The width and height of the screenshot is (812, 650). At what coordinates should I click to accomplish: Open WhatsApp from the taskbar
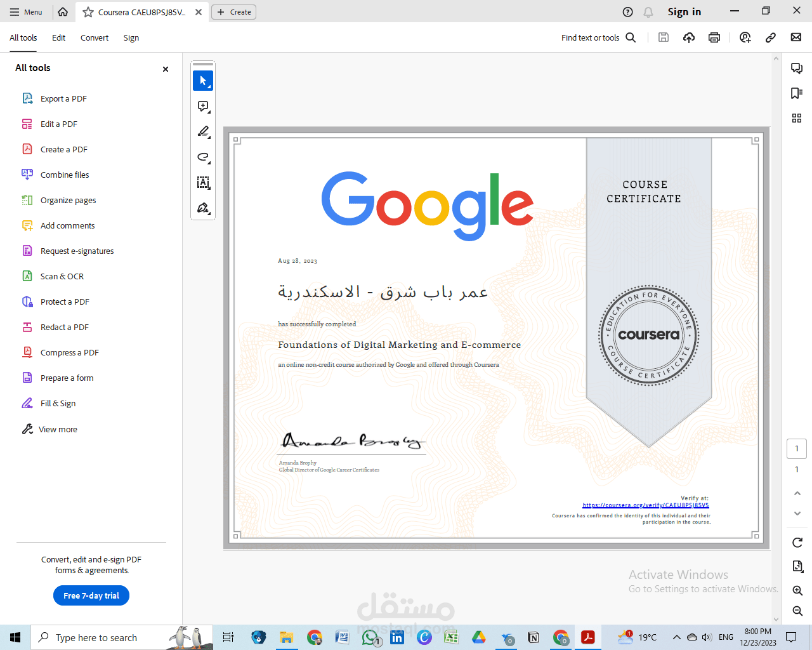(x=370, y=637)
